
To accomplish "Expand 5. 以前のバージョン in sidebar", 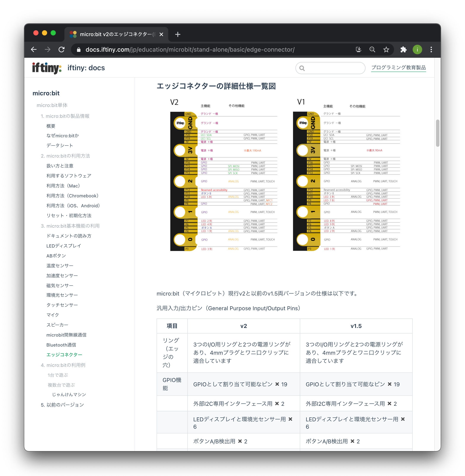I will 62,405.
